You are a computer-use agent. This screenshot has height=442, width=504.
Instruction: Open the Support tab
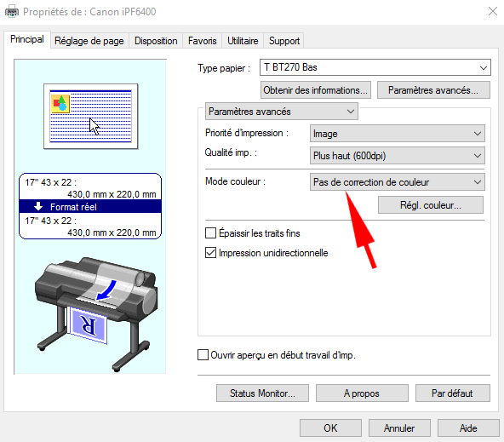coord(284,41)
